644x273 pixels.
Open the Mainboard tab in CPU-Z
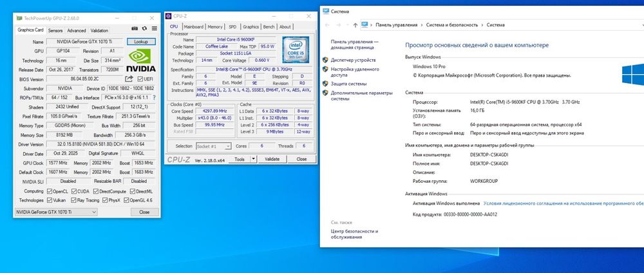click(x=193, y=26)
